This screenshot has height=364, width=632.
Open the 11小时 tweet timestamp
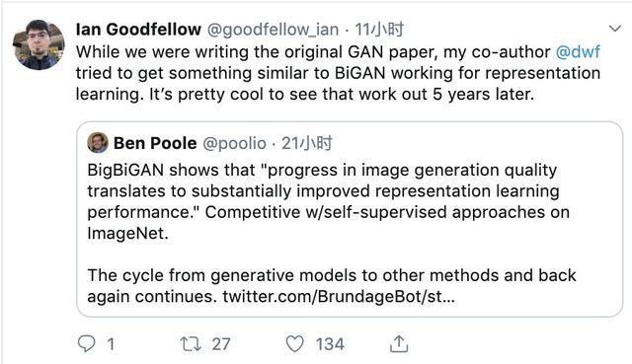coord(379,30)
